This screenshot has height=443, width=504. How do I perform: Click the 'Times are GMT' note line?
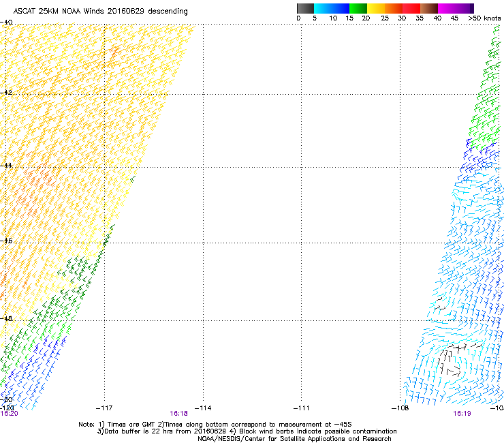(x=215, y=425)
